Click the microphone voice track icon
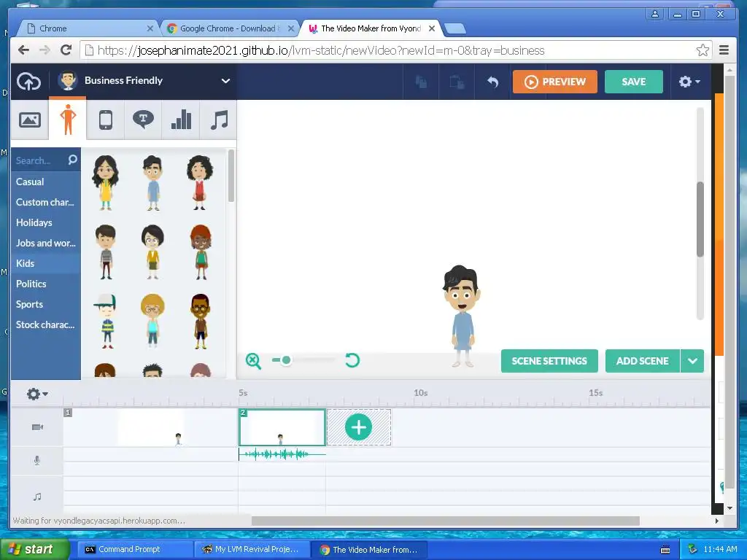747x560 pixels. click(x=37, y=461)
